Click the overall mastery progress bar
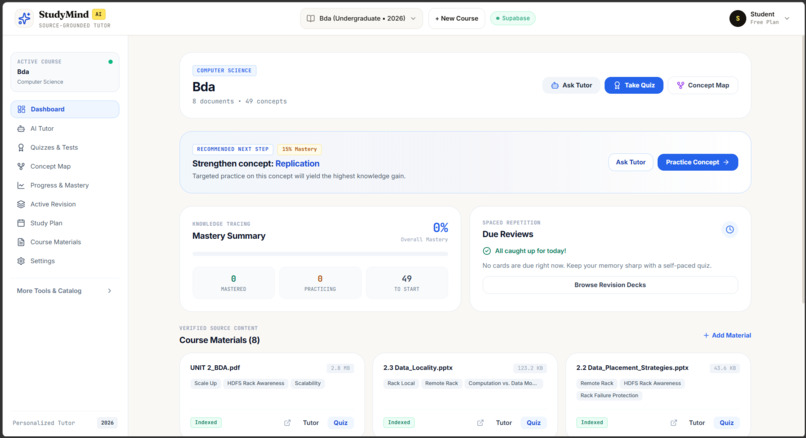The width and height of the screenshot is (806, 438). (320, 254)
